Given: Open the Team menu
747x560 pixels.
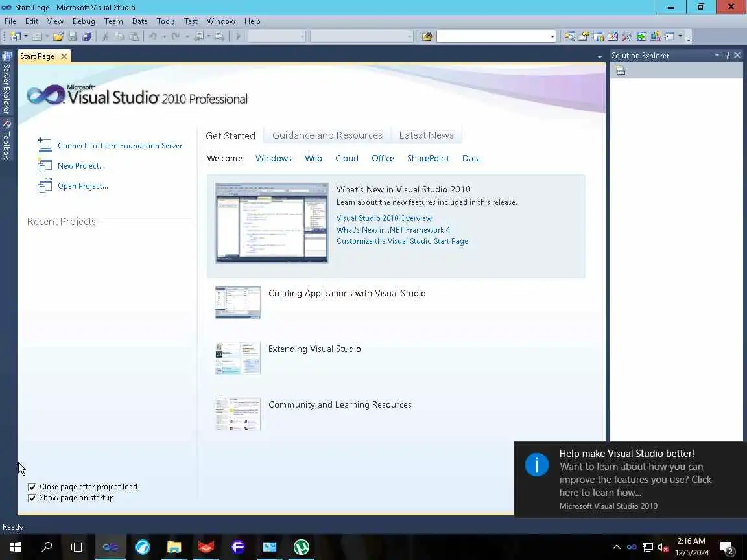Looking at the screenshot, I should tap(113, 21).
